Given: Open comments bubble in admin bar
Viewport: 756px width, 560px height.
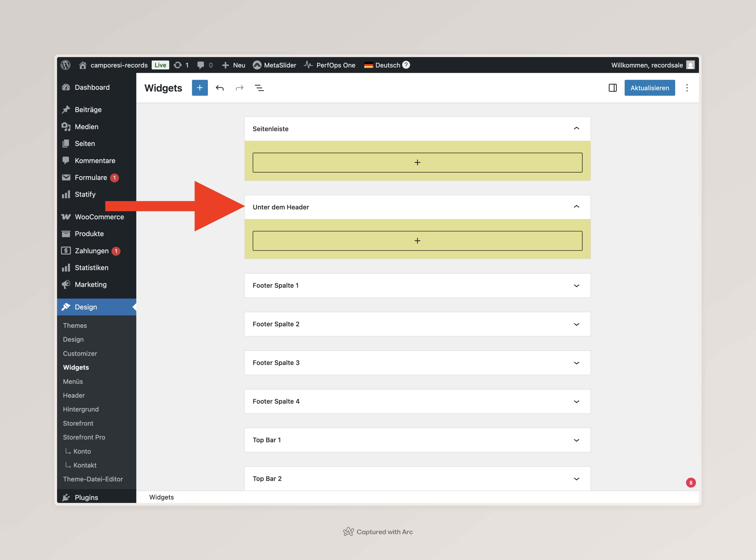Looking at the screenshot, I should pos(205,65).
